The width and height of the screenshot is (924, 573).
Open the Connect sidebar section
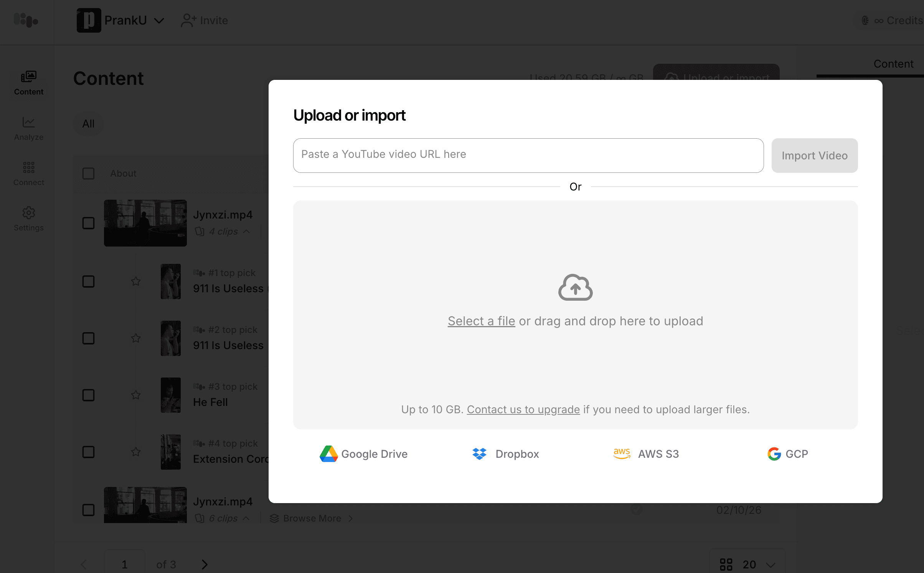29,174
